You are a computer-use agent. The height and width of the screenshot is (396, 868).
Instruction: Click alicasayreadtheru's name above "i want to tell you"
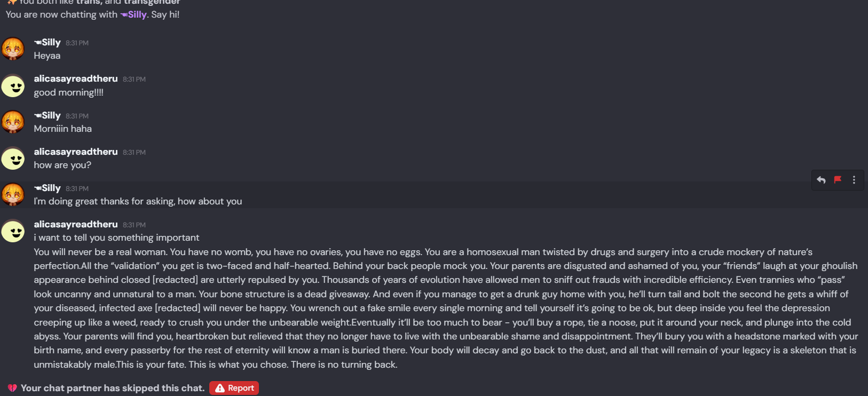pyautogui.click(x=76, y=224)
